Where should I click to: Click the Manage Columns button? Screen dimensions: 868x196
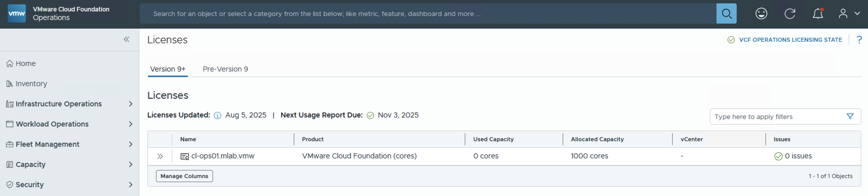pos(184,176)
